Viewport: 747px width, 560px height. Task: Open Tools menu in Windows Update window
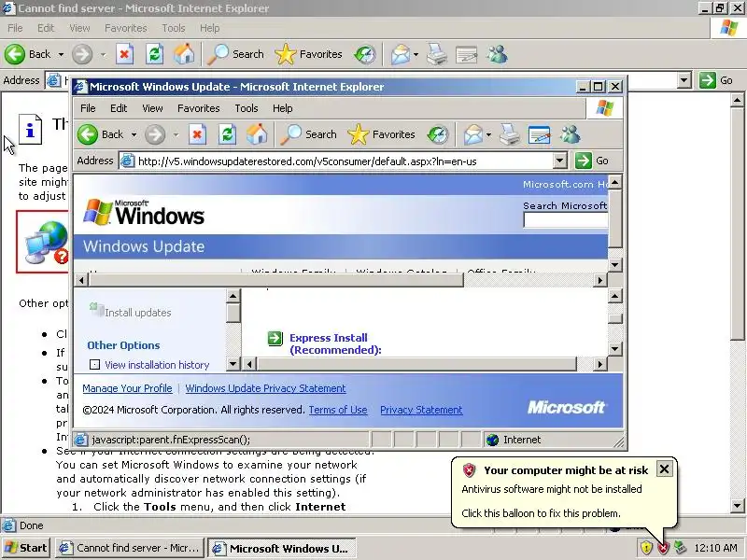(247, 108)
